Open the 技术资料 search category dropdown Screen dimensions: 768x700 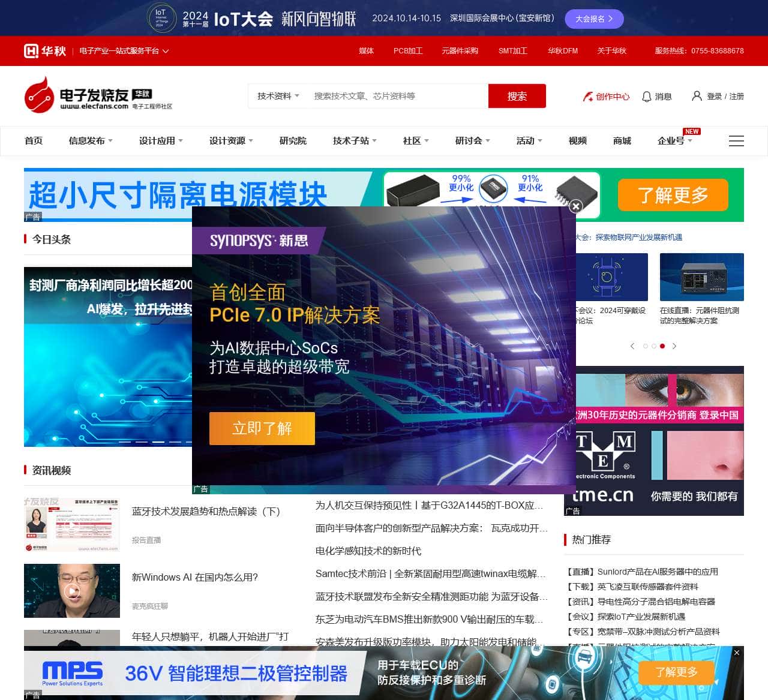click(278, 96)
